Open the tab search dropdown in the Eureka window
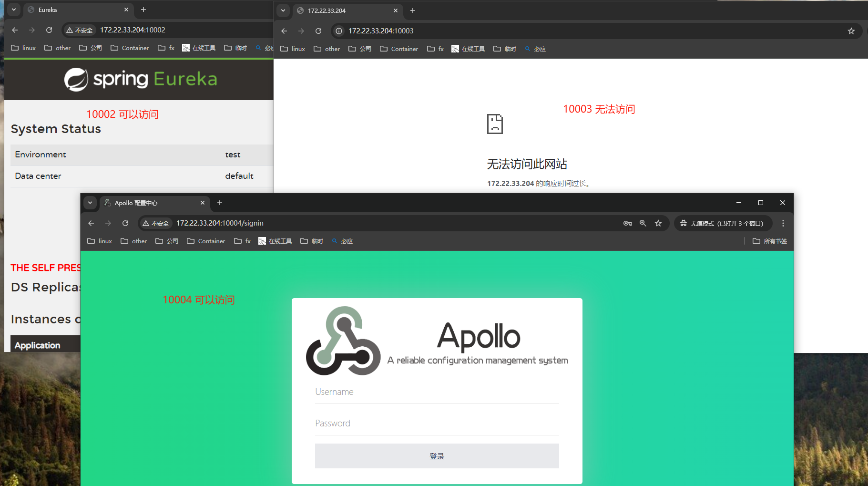The width and height of the screenshot is (868, 486). pos(14,10)
